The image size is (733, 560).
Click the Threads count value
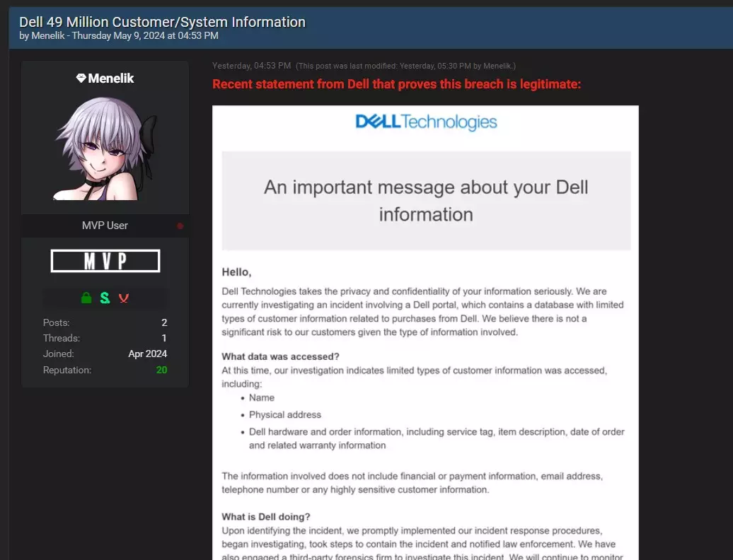(164, 338)
